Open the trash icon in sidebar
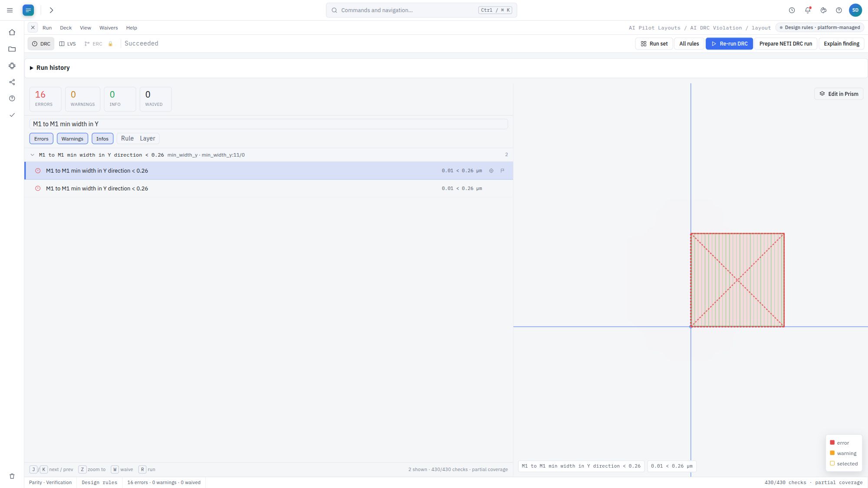Viewport: 868px width, 488px height. point(12,476)
